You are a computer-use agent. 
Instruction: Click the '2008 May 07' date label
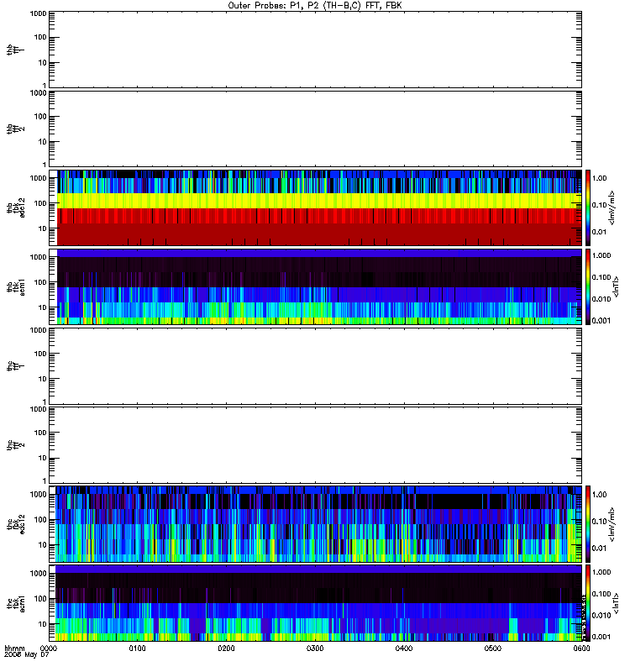27,655
